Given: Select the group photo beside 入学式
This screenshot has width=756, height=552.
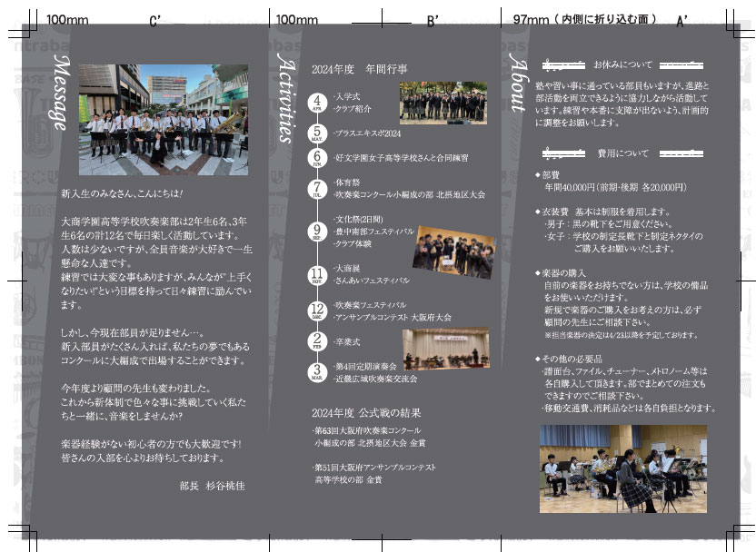Looking at the screenshot, I should pos(443,103).
